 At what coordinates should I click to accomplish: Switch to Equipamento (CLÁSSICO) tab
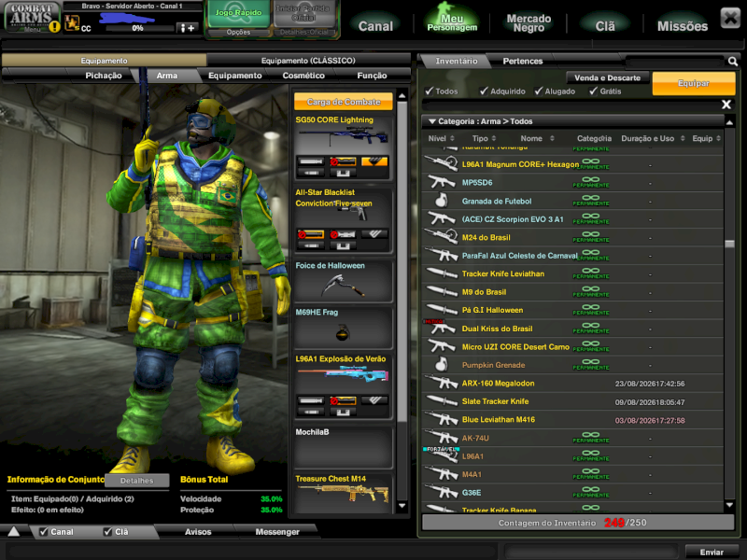[308, 61]
